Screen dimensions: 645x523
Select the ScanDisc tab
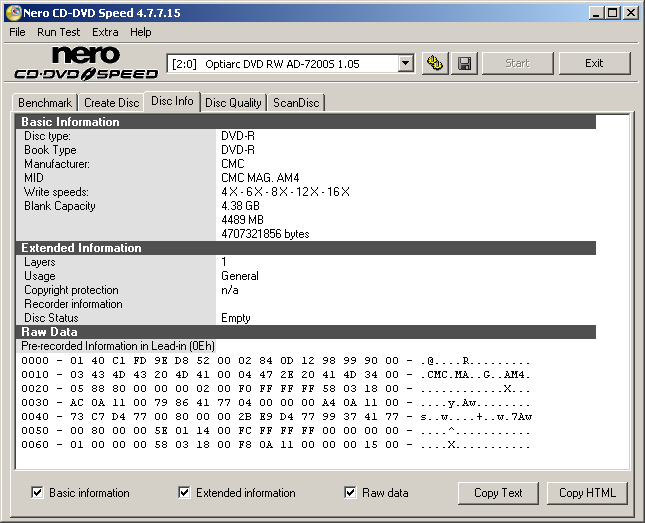[x=296, y=103]
